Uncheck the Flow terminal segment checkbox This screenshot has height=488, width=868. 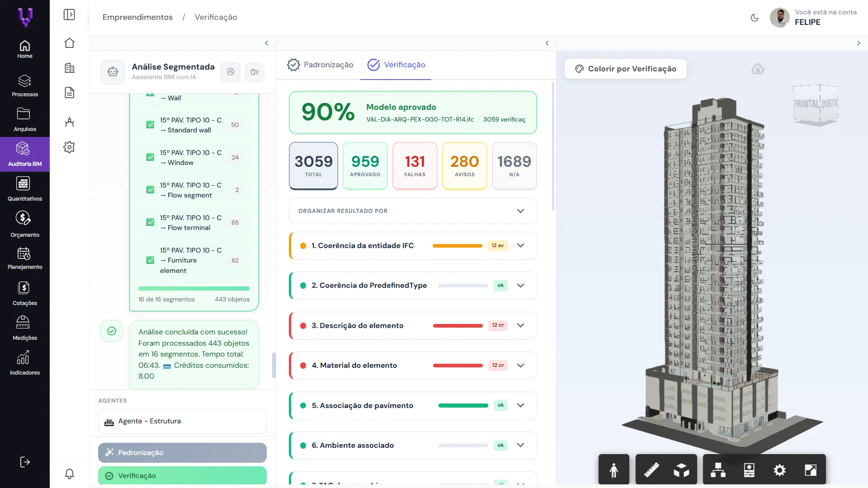pos(150,222)
